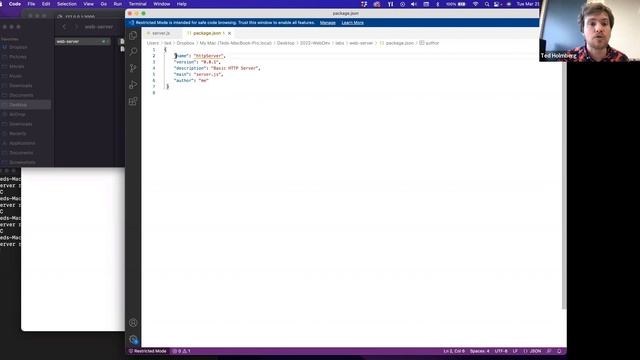Open the volume control in menu bar
640x360 pixels.
coord(414,4)
